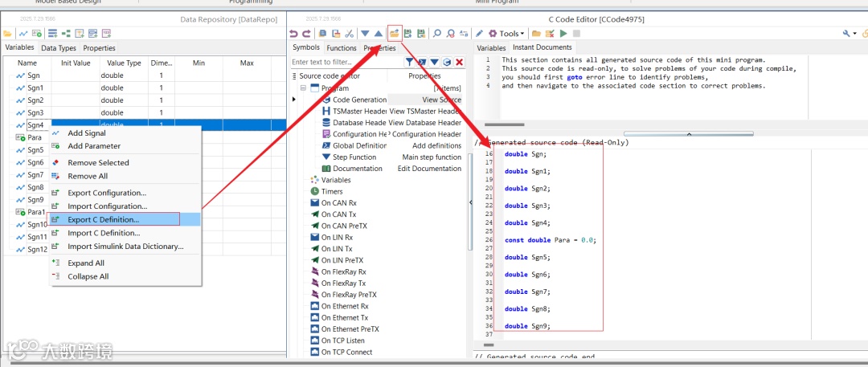
Task: Select the Symbols tab
Action: pos(306,47)
